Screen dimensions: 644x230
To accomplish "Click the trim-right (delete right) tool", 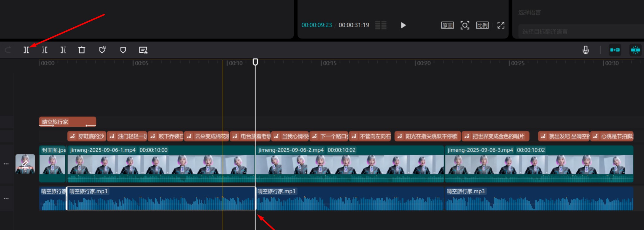I will click(63, 50).
